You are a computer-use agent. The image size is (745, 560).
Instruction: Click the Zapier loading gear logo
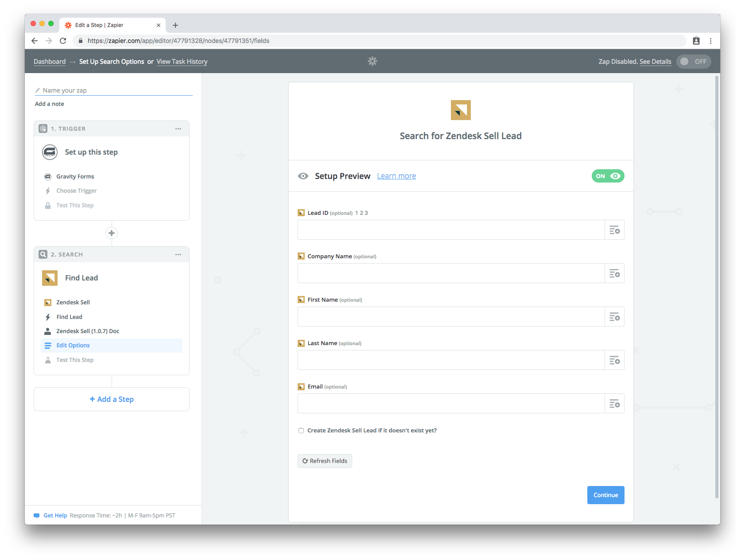pyautogui.click(x=372, y=61)
